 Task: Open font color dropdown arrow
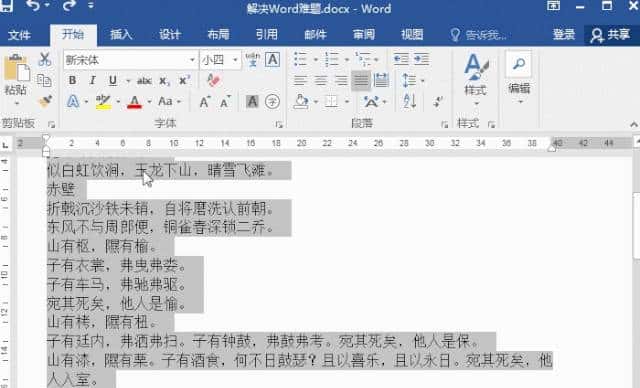coord(149,102)
